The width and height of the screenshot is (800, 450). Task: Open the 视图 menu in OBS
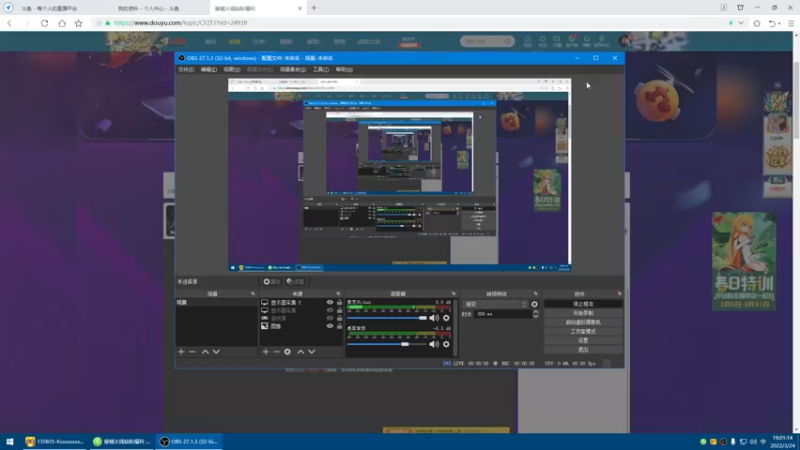(232, 69)
